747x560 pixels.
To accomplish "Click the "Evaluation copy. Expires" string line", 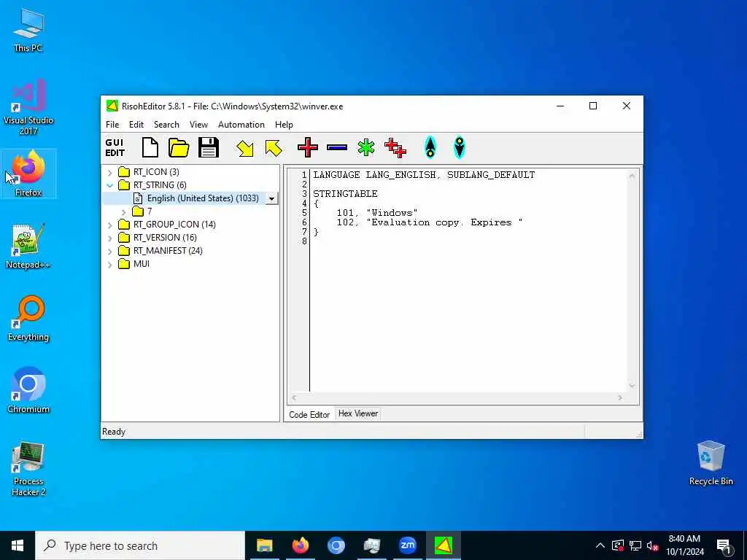I will point(429,222).
